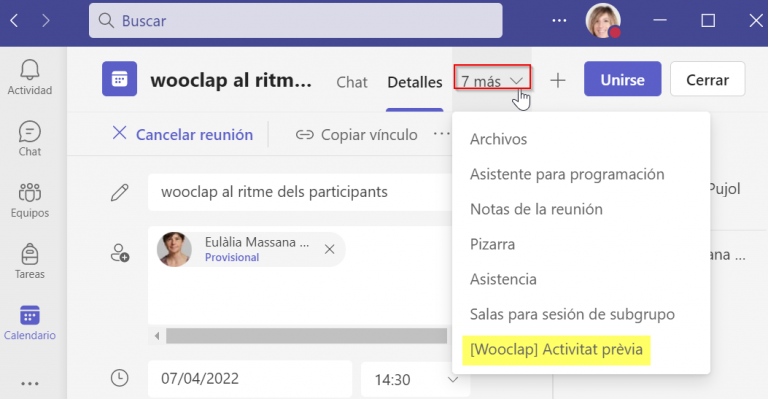This screenshot has height=399, width=768.
Task: Choose Salas para sesión de subgrupo
Action: click(x=572, y=314)
